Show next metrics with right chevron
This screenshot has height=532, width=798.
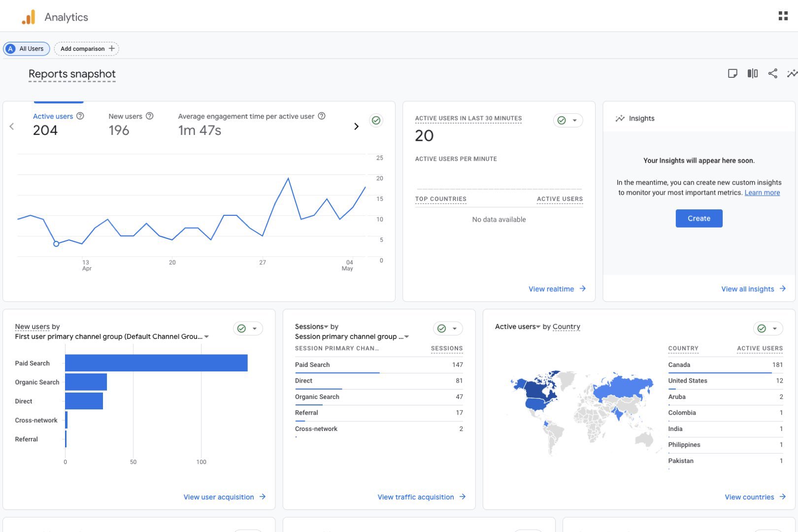[x=356, y=127]
